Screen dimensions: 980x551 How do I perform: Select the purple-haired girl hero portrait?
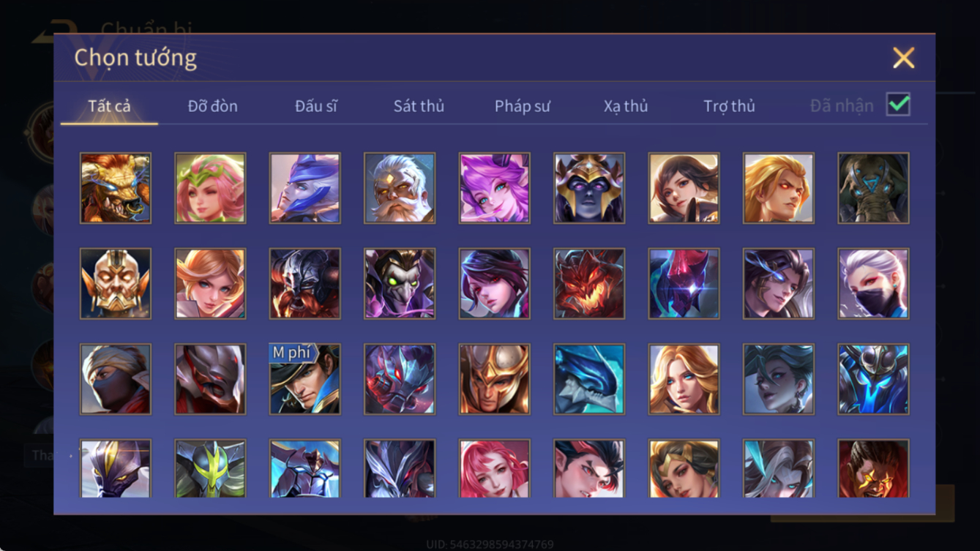pos(494,188)
